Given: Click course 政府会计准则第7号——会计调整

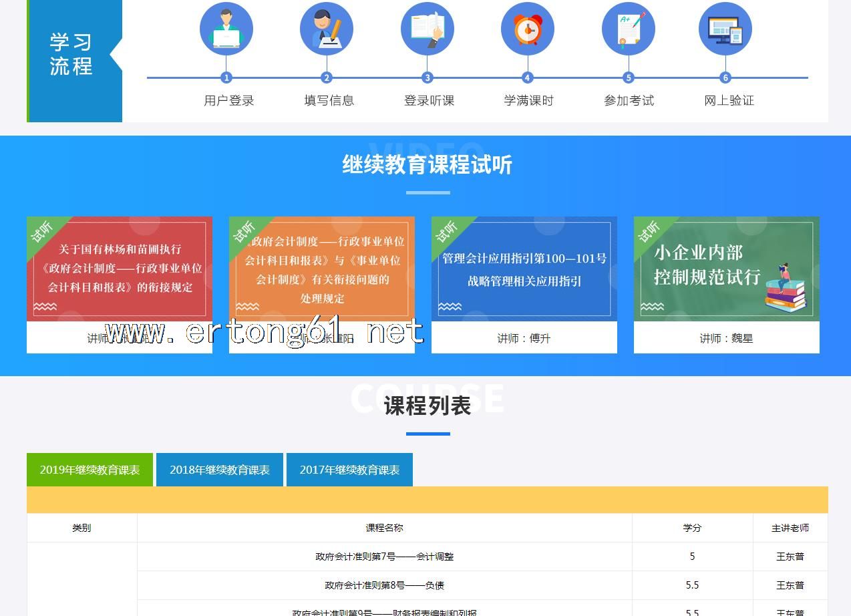Looking at the screenshot, I should (x=384, y=557).
